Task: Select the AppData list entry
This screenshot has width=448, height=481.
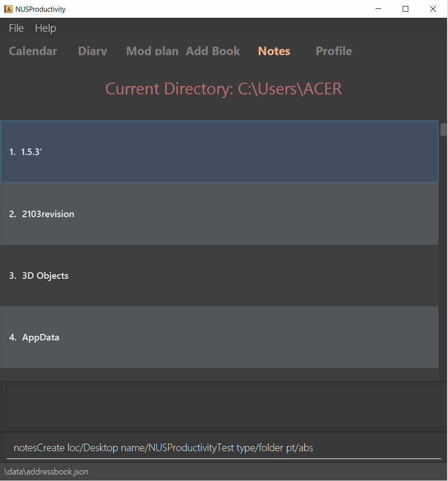Action: [219, 337]
